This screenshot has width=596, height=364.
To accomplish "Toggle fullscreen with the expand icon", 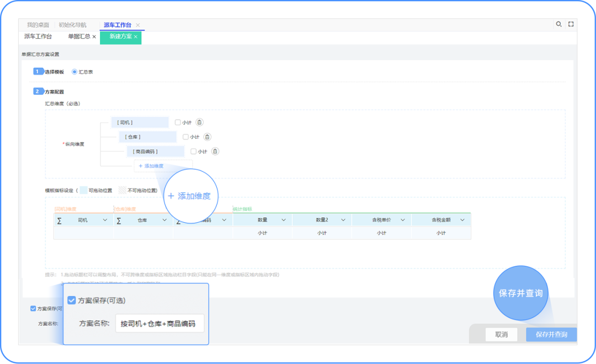I will (x=571, y=24).
